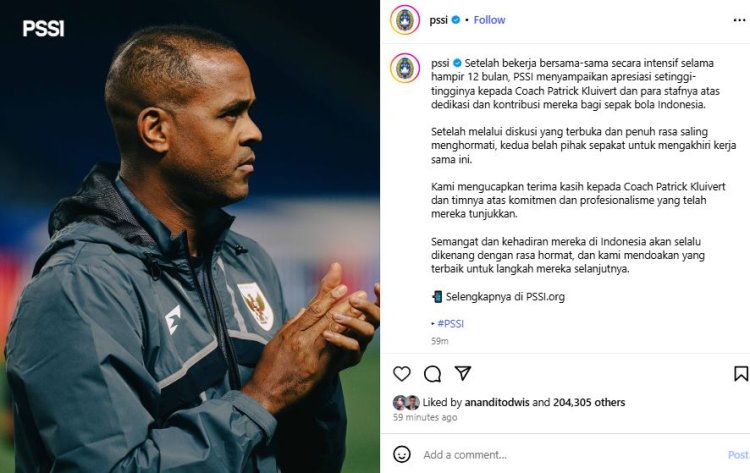Save the post with the bookmark icon

[741, 374]
